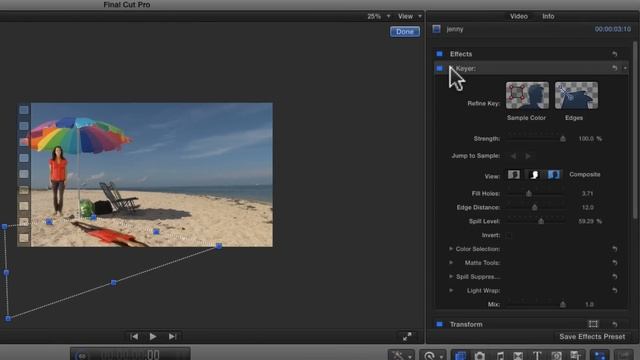Jump to previous sample arrow
The height and width of the screenshot is (360, 640).
tap(513, 156)
